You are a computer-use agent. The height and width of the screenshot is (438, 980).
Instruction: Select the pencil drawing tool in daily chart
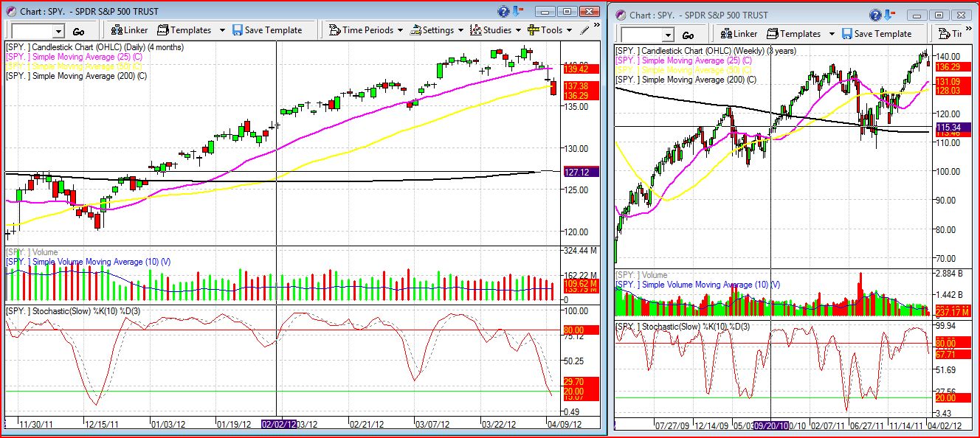(585, 30)
